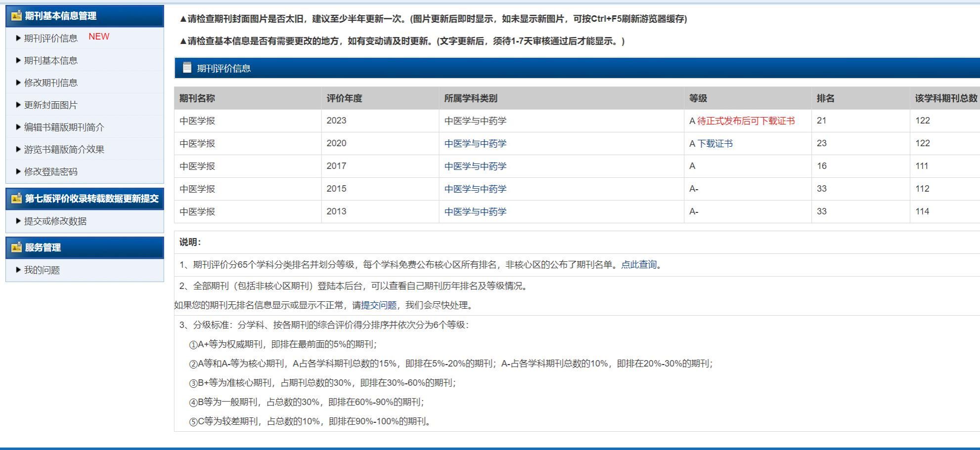
Task: Open 期刊基本信息 in the sidebar
Action: tap(50, 60)
